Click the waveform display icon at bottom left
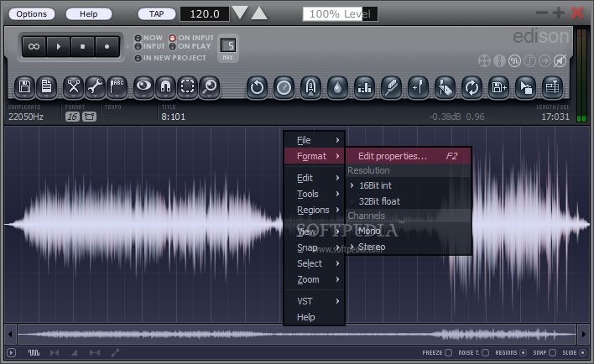The height and width of the screenshot is (364, 594). (34, 352)
